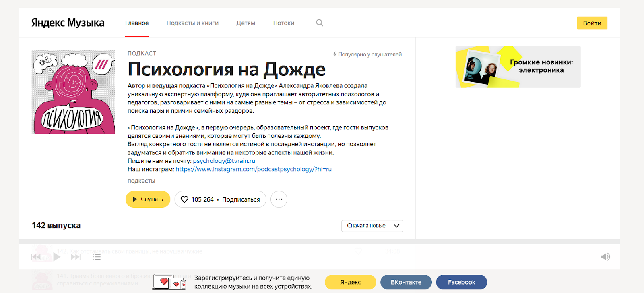Open the playback queue list icon
Viewport: 644px width, 293px height.
click(x=97, y=257)
